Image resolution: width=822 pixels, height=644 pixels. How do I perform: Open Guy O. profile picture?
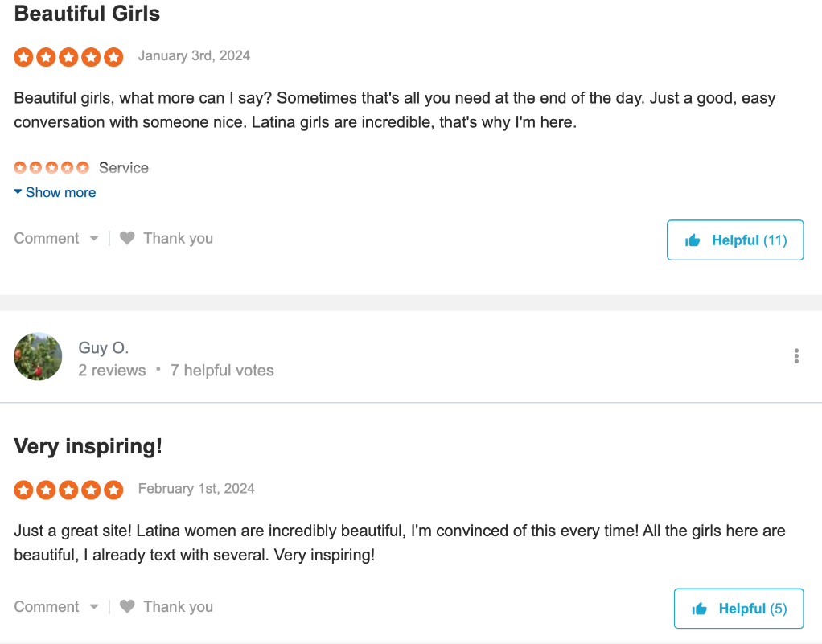coord(38,356)
